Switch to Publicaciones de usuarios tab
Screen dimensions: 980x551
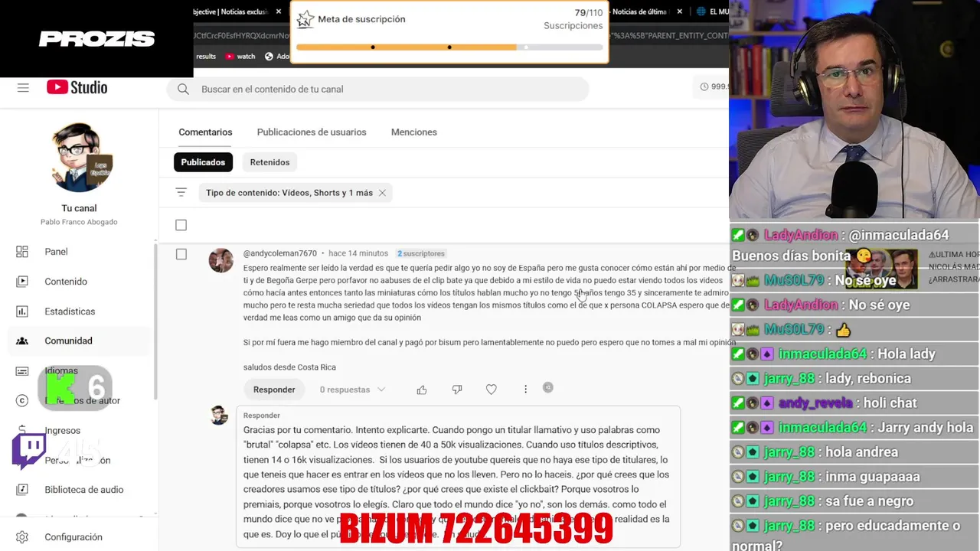click(x=312, y=132)
